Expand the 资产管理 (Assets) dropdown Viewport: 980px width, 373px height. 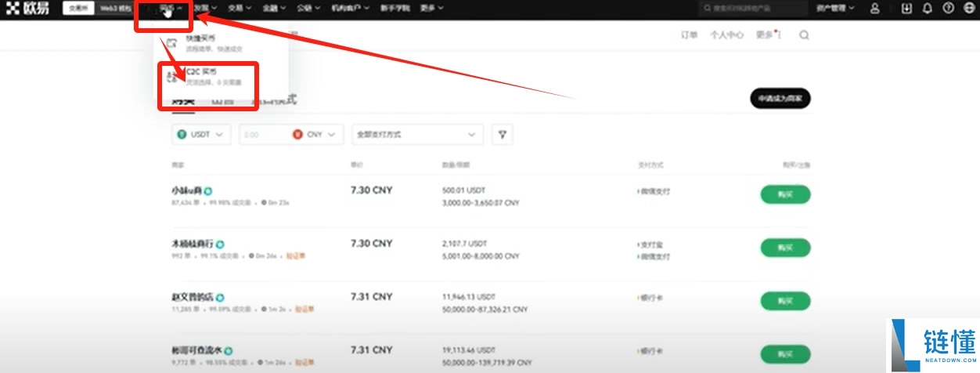click(x=835, y=9)
